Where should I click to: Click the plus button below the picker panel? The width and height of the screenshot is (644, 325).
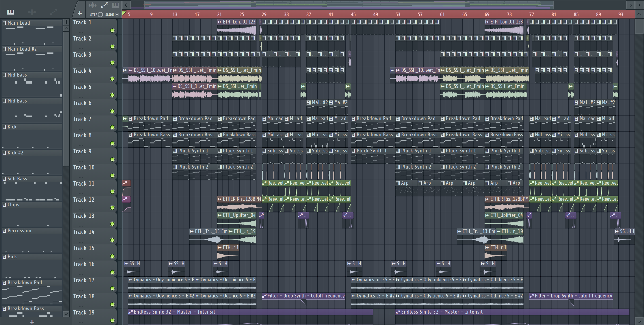pyautogui.click(x=32, y=322)
